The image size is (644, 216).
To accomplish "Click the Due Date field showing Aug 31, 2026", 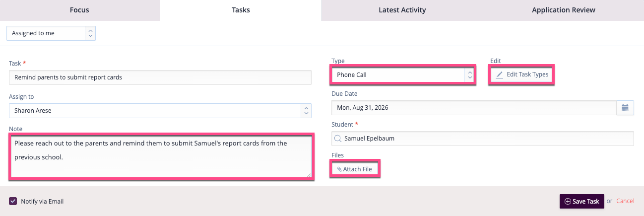I will coord(474,107).
